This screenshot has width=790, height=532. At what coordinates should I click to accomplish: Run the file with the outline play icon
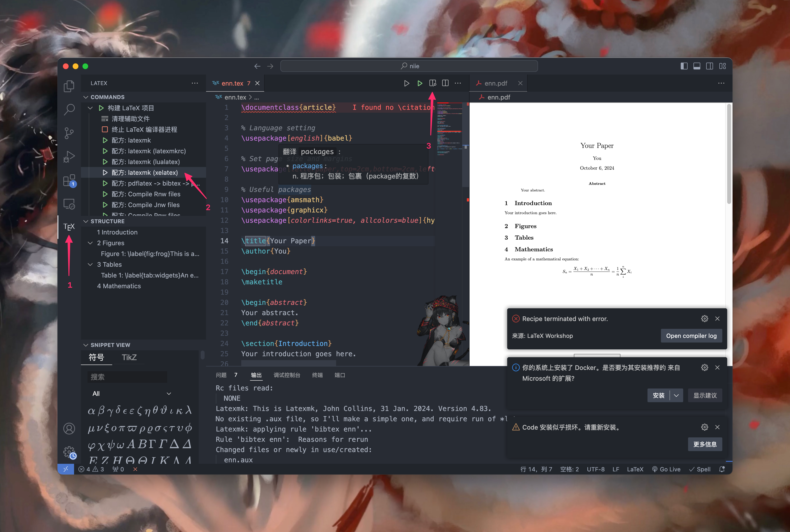(407, 83)
